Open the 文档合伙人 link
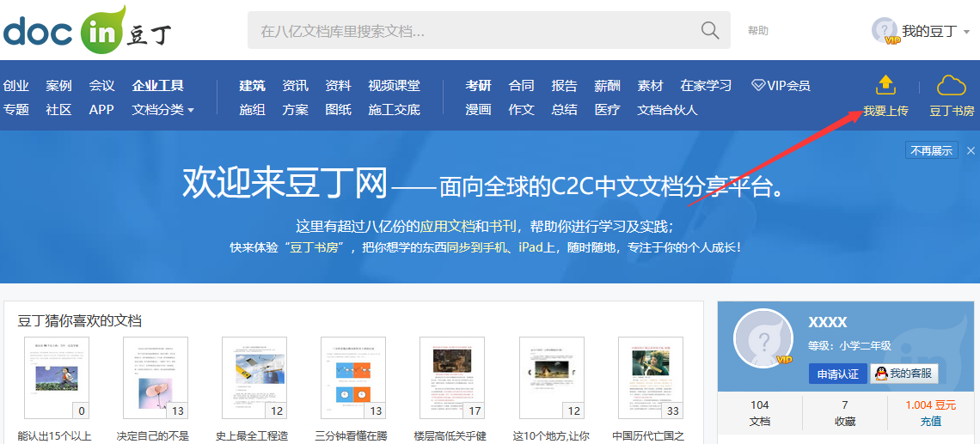980x444 pixels. pos(667,110)
